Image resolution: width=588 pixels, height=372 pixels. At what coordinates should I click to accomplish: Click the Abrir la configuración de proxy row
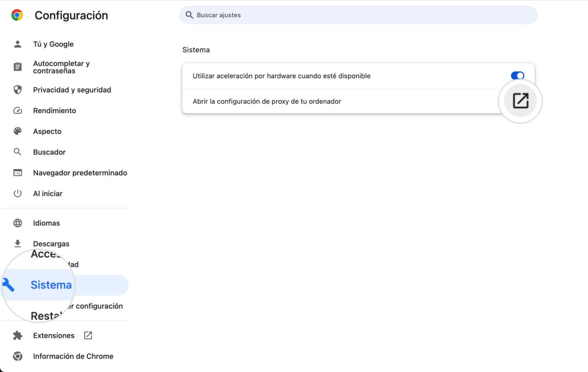pos(358,101)
